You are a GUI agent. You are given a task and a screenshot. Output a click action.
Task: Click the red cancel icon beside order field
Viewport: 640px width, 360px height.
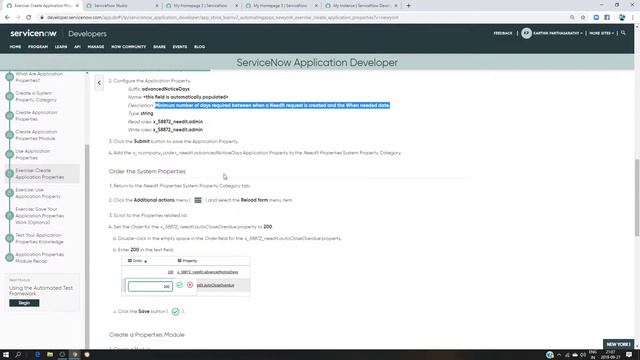(190, 285)
